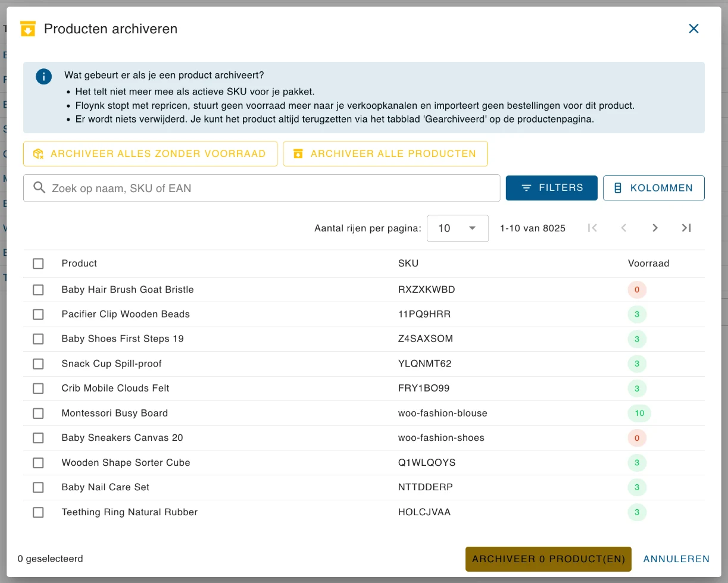728x583 pixels.
Task: Toggle the select-all checkbox in the table header
Action: (38, 264)
